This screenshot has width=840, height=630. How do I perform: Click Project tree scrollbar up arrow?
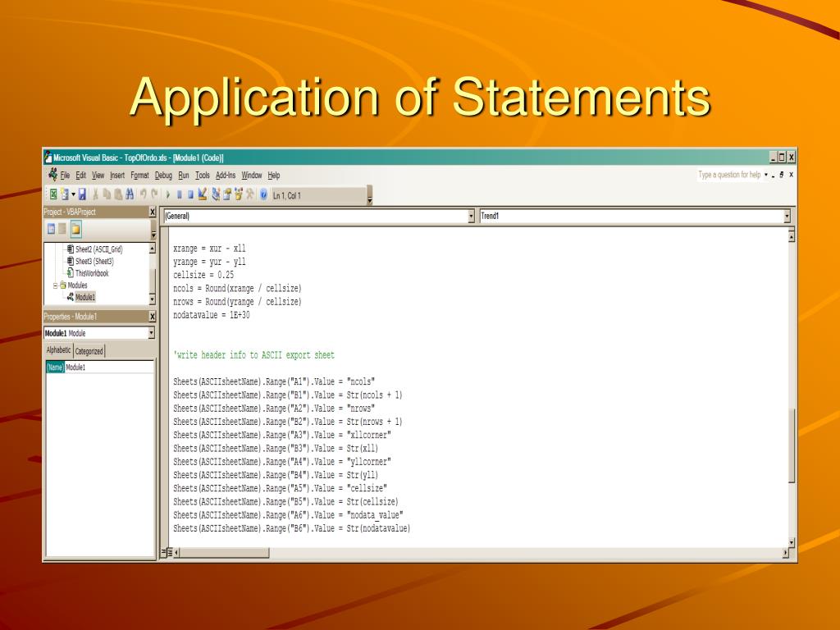pos(152,249)
